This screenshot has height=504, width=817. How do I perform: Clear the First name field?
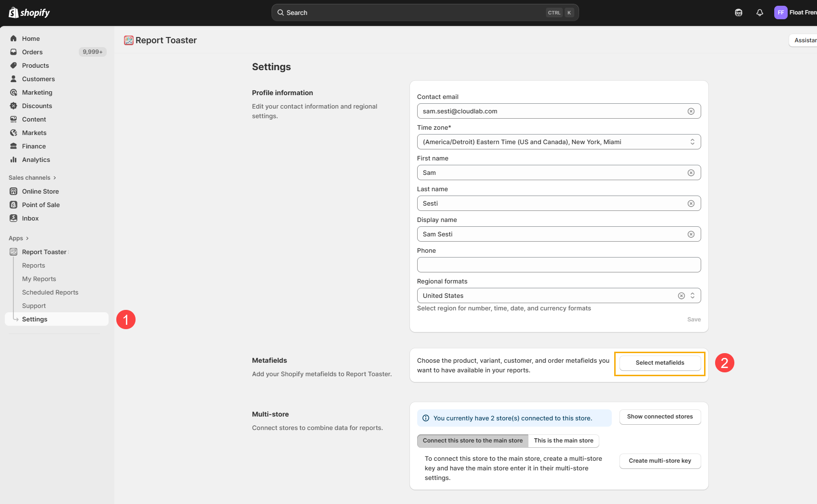coord(691,173)
